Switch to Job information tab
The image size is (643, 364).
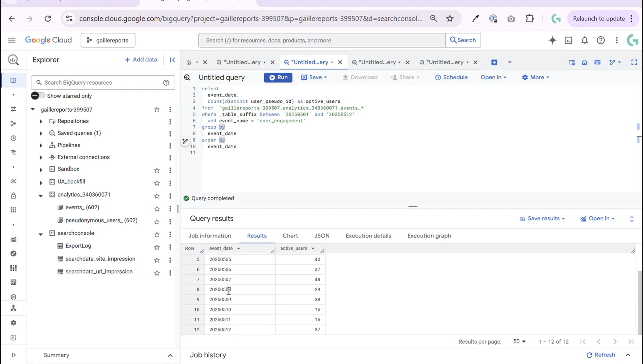[210, 236]
